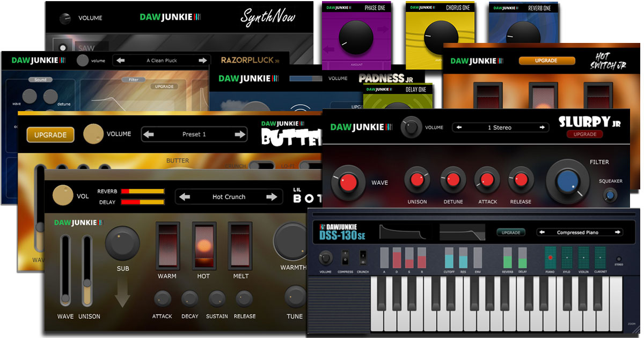Viewport: 644px width, 338px height.
Task: Select previous preset before A Clean Pluck
Action: point(121,61)
